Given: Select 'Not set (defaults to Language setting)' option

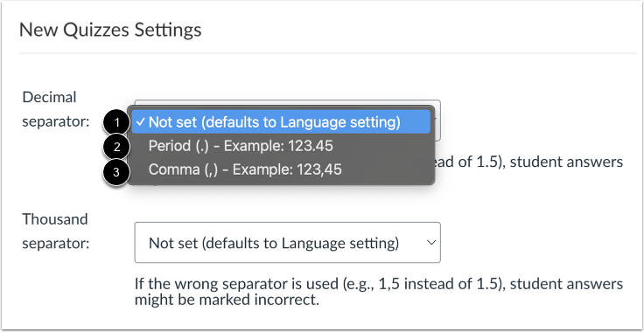Looking at the screenshot, I should [281, 121].
